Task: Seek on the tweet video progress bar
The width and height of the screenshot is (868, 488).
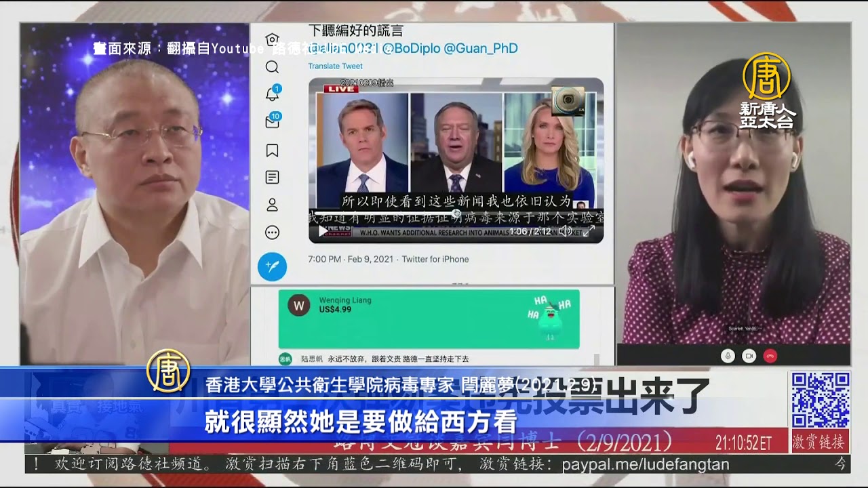Action: click(456, 214)
